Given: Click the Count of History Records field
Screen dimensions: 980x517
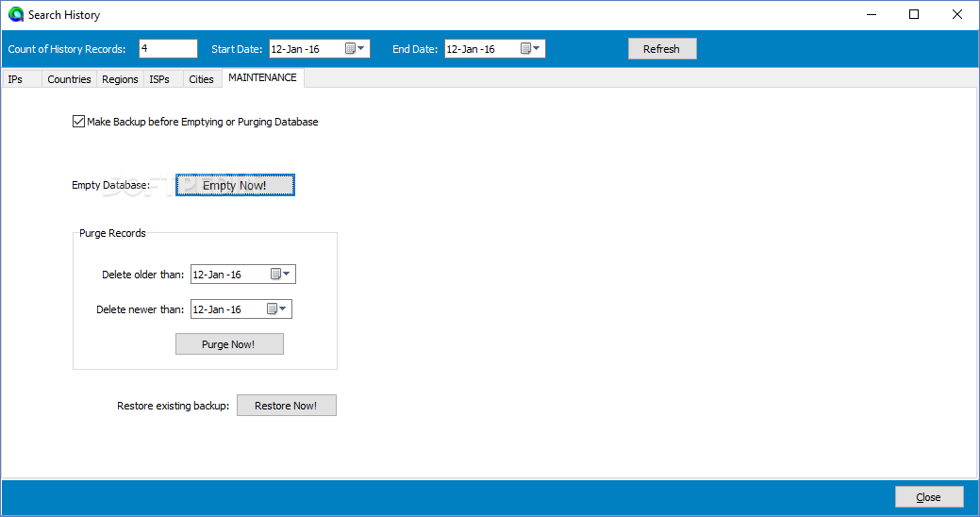Looking at the screenshot, I should [168, 49].
